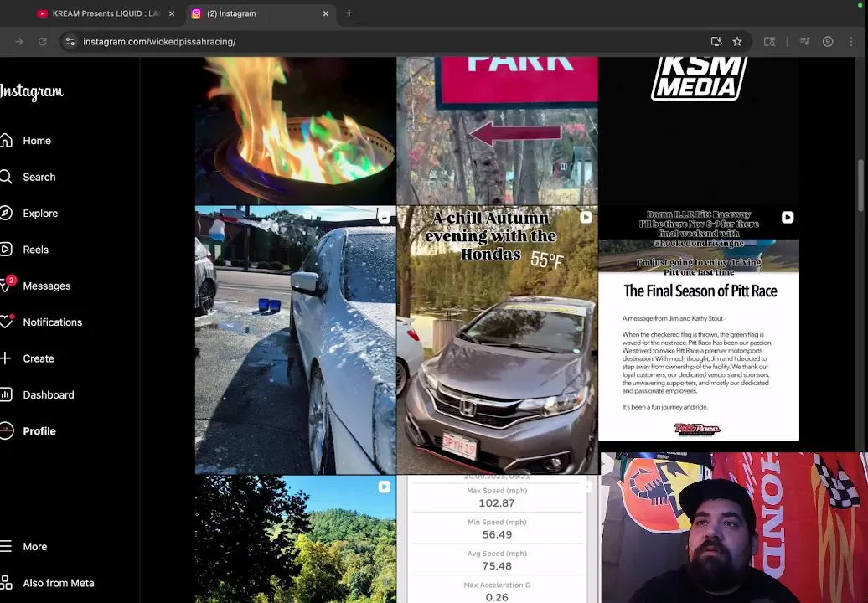
Task: Open the Dashboard chart icon
Action: click(6, 395)
